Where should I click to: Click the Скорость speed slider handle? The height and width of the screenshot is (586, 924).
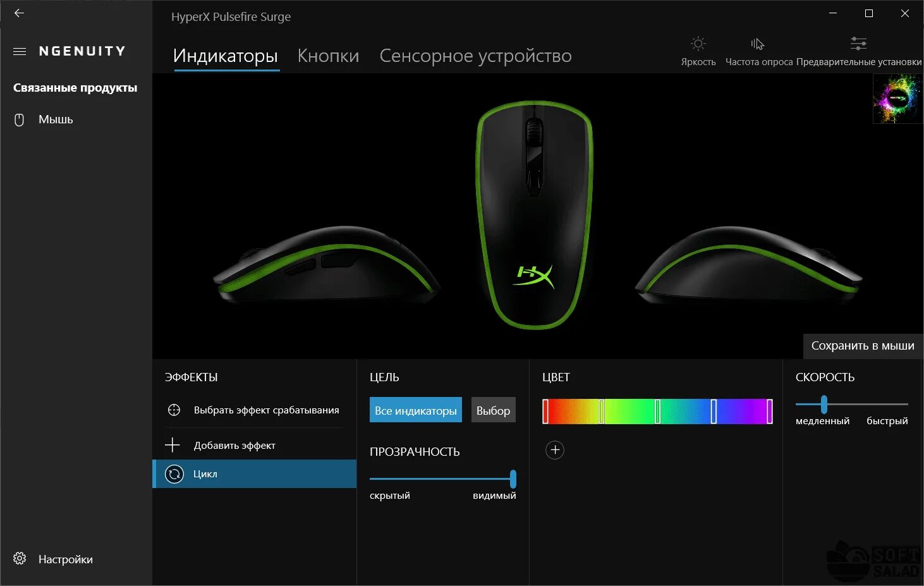824,404
